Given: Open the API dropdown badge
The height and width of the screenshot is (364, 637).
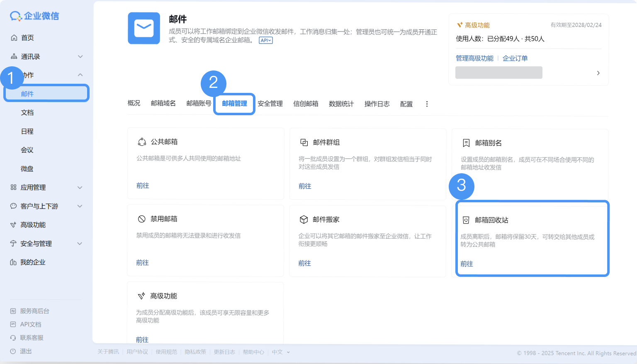Looking at the screenshot, I should tap(266, 40).
